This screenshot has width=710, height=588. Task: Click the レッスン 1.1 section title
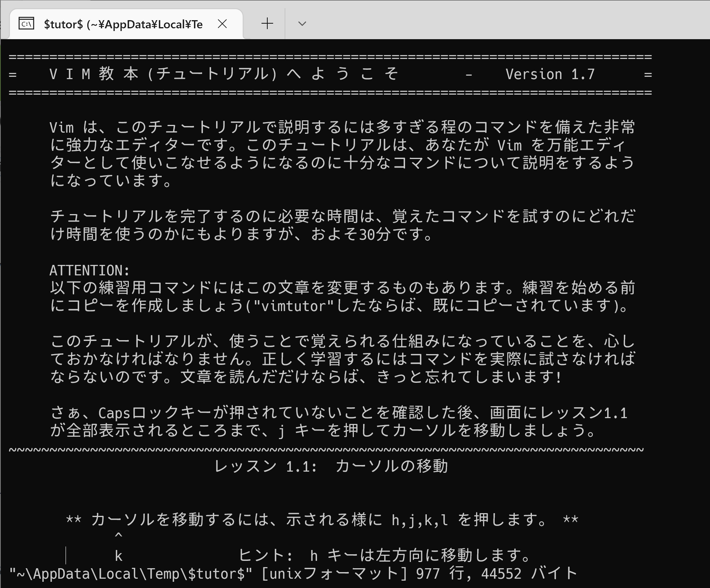click(x=332, y=466)
